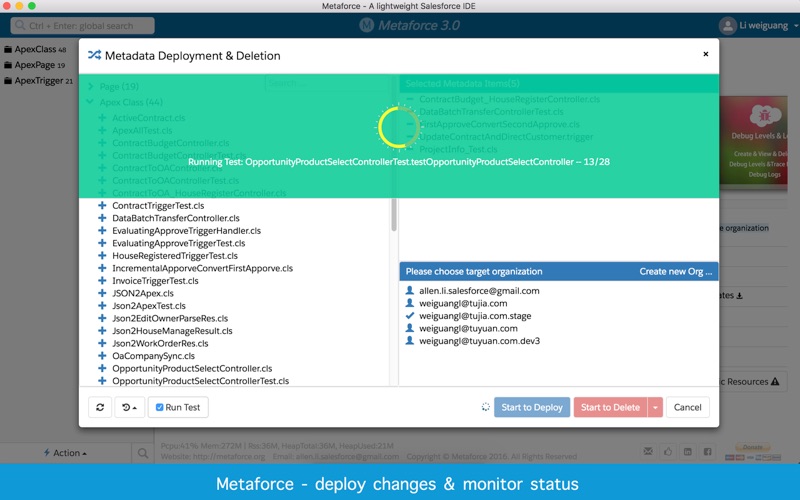
Task: Click the Start to Deploy button
Action: coord(532,407)
